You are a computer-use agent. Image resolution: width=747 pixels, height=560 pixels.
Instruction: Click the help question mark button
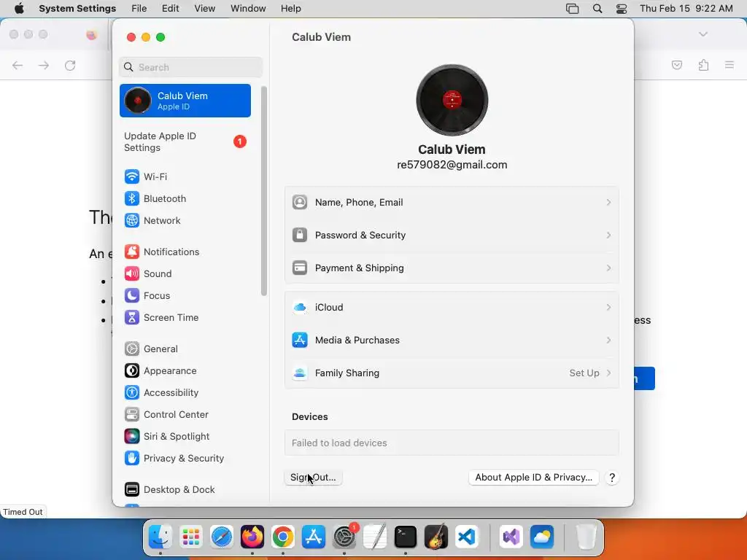(x=612, y=478)
